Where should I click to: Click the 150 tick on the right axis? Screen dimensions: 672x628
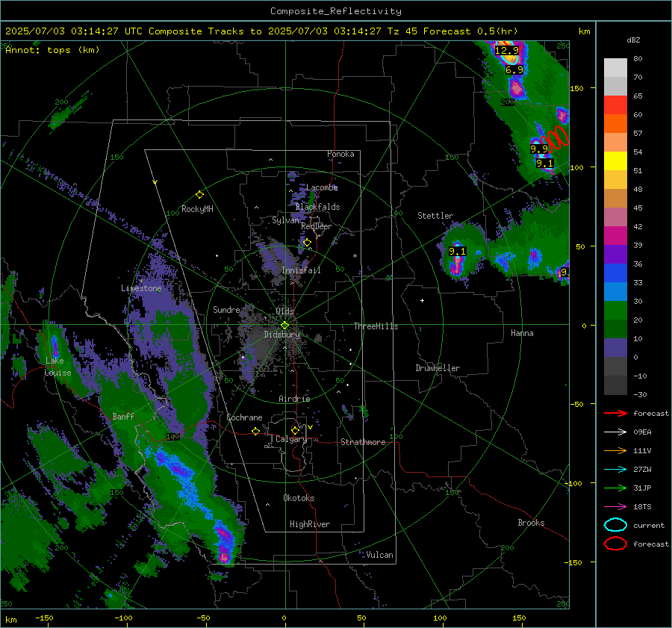[577, 88]
